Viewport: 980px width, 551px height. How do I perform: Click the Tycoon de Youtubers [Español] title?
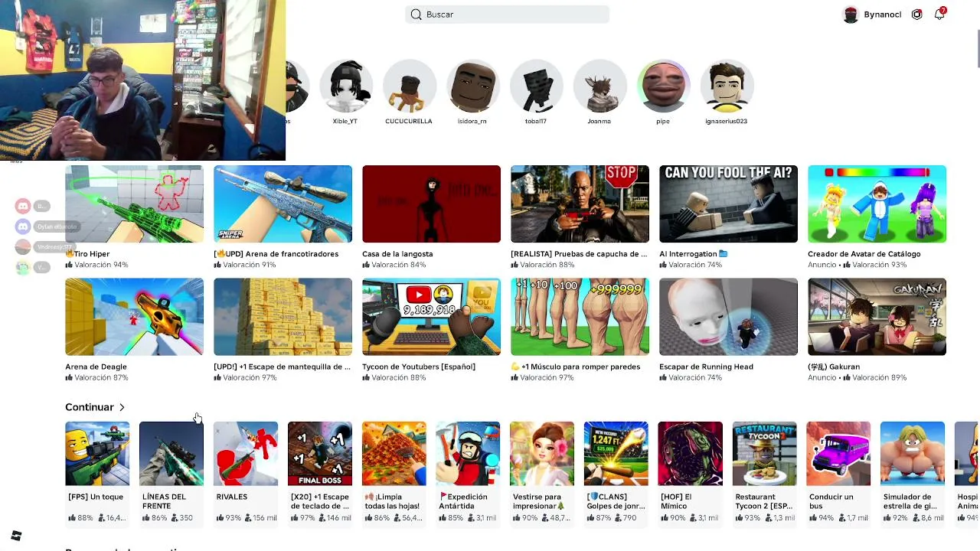419,367
